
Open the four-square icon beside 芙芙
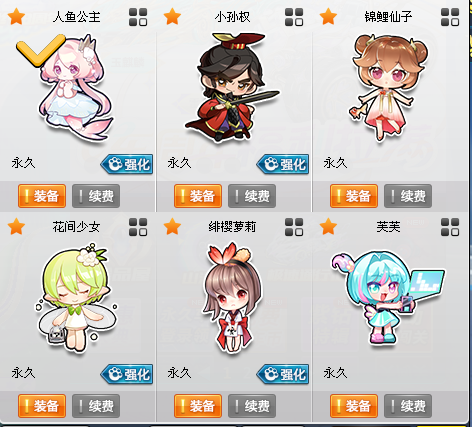tap(450, 227)
